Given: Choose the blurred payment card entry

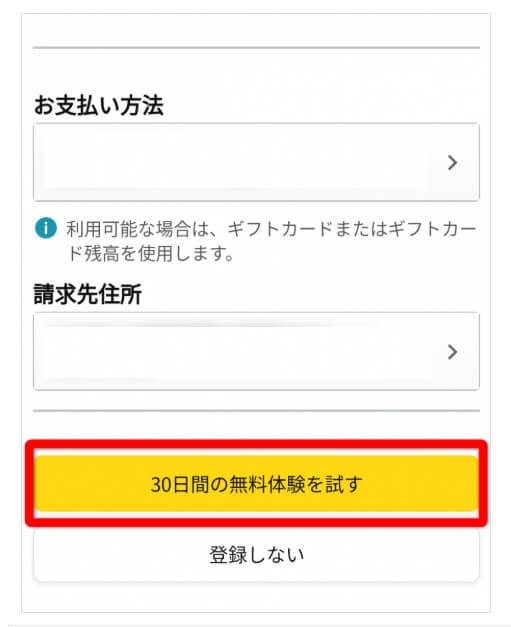Looking at the screenshot, I should coord(234,162).
